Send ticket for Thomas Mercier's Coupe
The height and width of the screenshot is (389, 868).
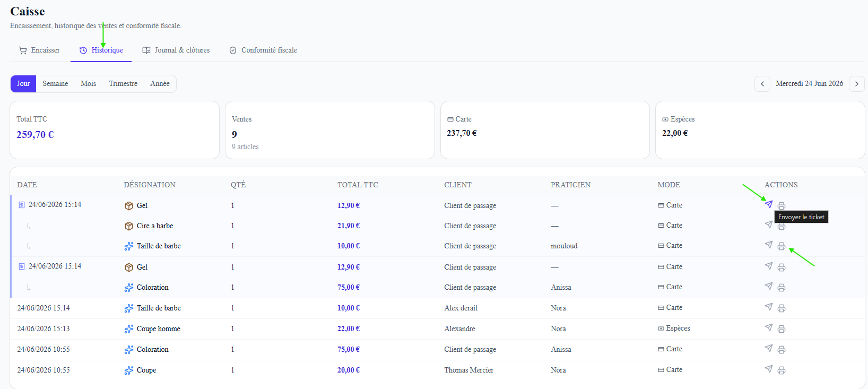coord(769,369)
